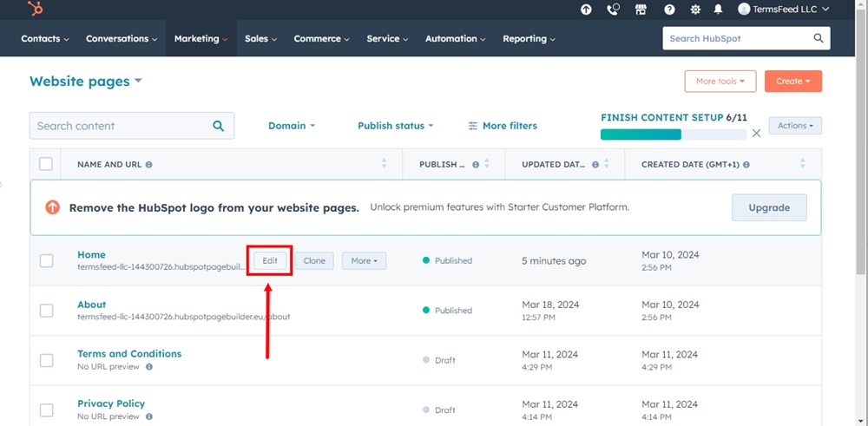Open the More tools dropdown

(720, 82)
